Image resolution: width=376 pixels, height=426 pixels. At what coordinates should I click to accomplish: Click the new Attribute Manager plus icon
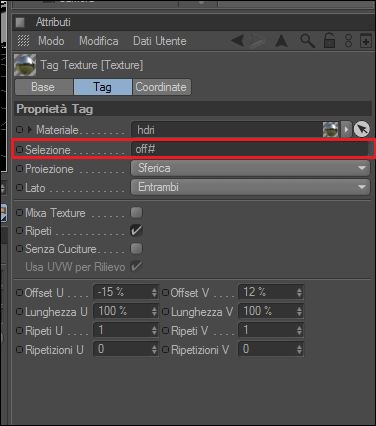pyautogui.click(x=366, y=41)
